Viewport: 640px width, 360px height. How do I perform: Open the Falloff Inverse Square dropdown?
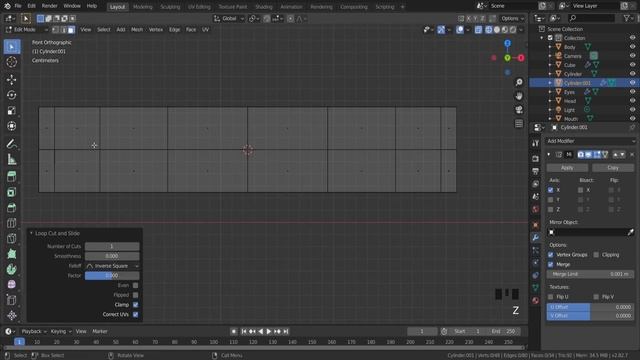tap(112, 266)
